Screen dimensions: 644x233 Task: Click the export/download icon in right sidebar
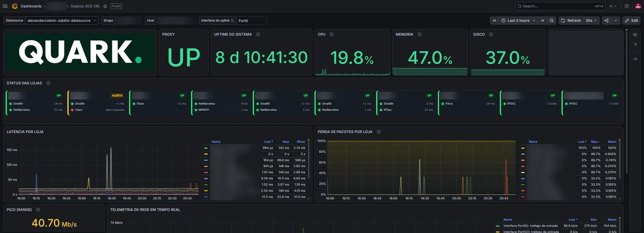[635, 34]
